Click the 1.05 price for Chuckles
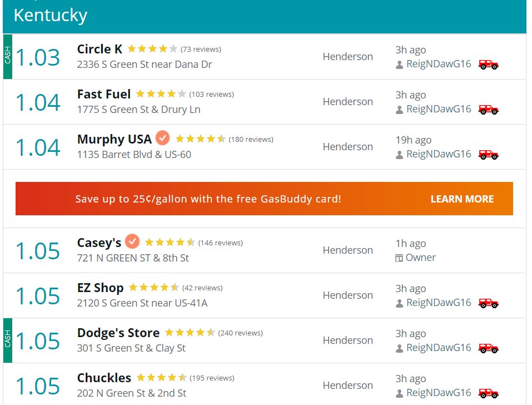532x405 pixels. tap(38, 386)
